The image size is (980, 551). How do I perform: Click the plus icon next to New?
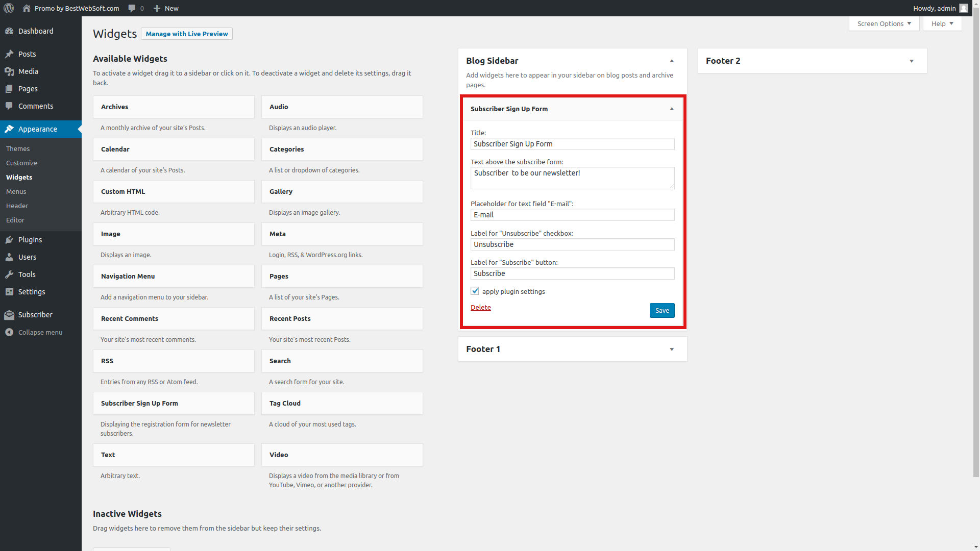coord(157,8)
